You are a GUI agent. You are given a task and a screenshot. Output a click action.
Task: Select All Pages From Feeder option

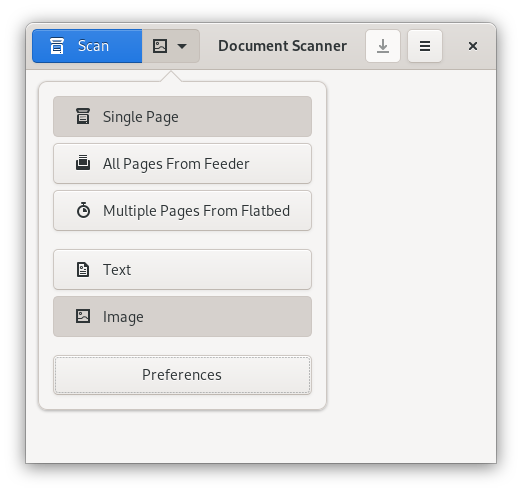coord(182,164)
